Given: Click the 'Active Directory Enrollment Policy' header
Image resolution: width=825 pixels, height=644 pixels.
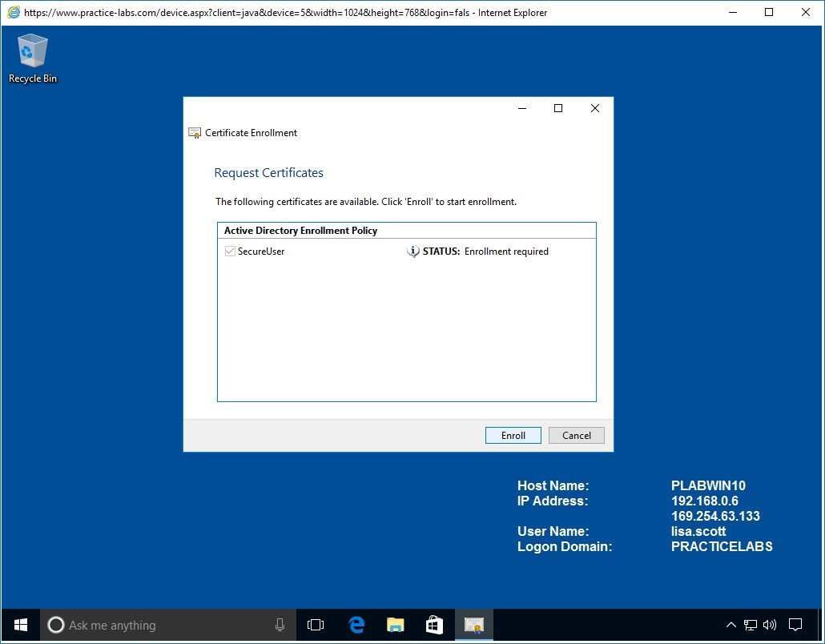Looking at the screenshot, I should click(300, 231).
